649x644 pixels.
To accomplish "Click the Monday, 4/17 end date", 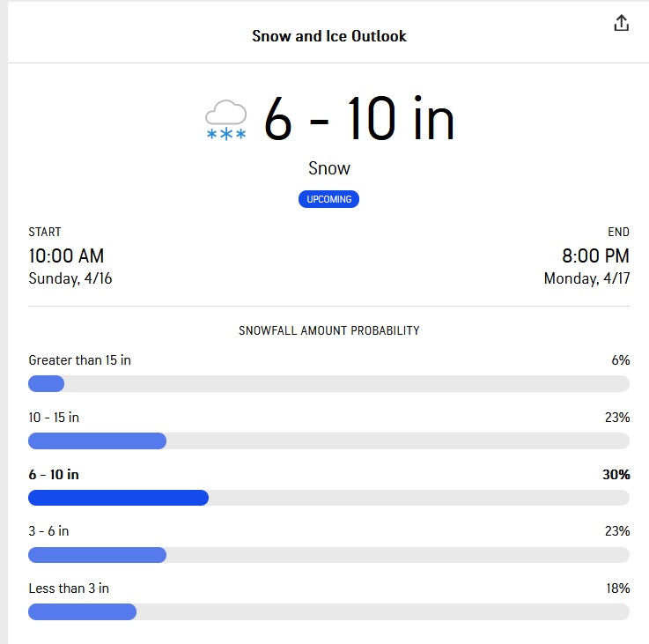I will click(586, 278).
